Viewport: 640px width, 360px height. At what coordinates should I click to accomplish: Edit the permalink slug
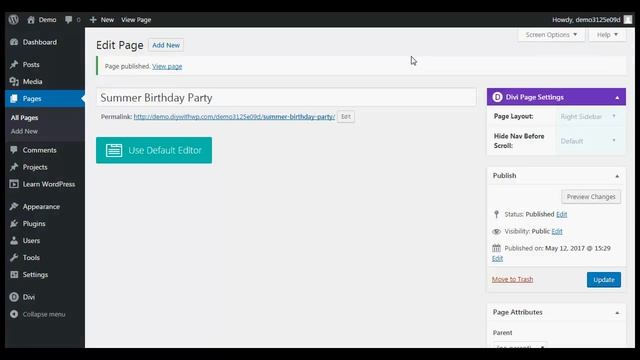(346, 117)
